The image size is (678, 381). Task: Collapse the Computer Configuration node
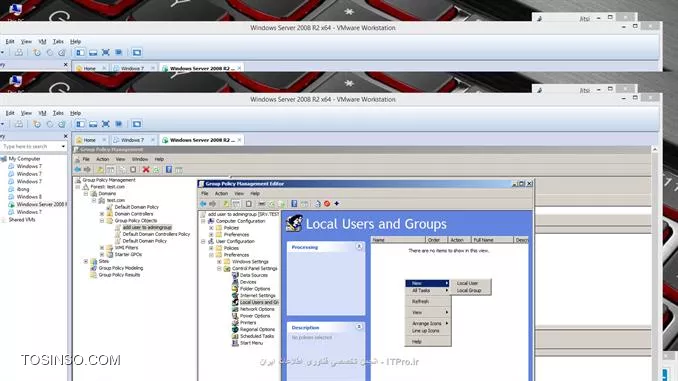[x=203, y=221]
